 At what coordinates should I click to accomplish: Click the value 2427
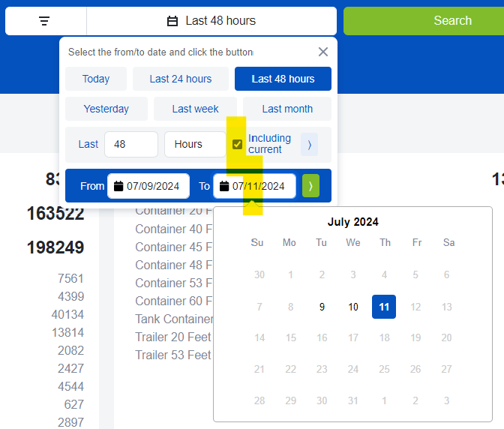tap(70, 368)
